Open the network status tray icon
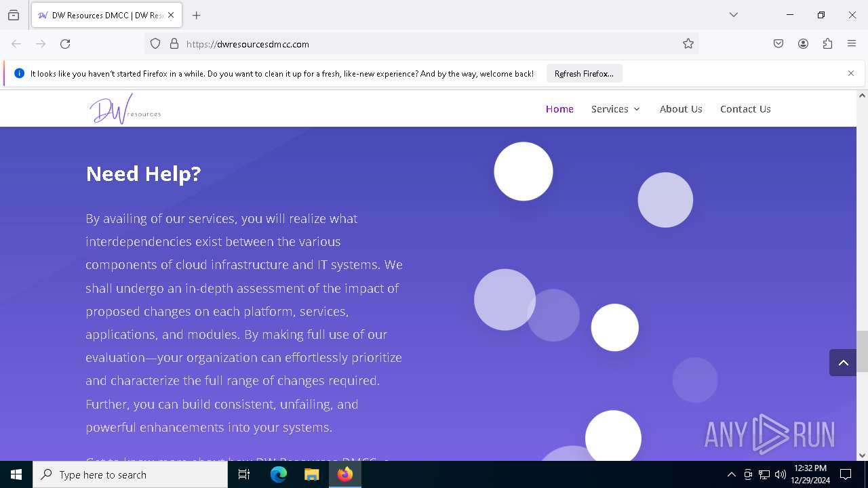868x488 pixels. (764, 474)
